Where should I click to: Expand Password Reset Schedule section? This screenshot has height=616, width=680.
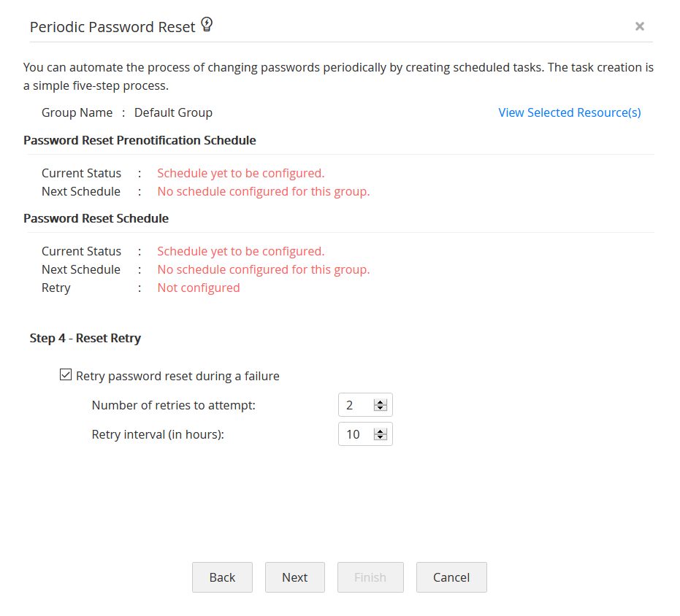(96, 218)
